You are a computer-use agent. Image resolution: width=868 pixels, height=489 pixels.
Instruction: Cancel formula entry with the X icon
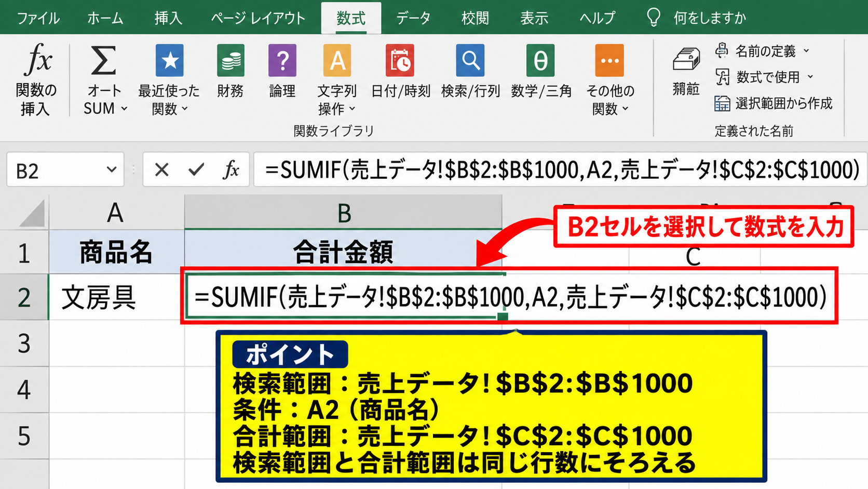161,169
